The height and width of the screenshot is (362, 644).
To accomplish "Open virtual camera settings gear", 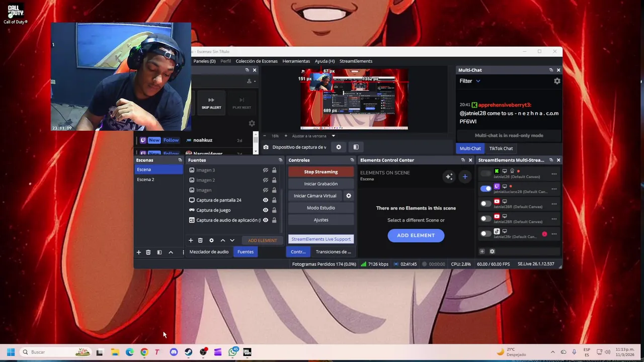I will tap(348, 196).
